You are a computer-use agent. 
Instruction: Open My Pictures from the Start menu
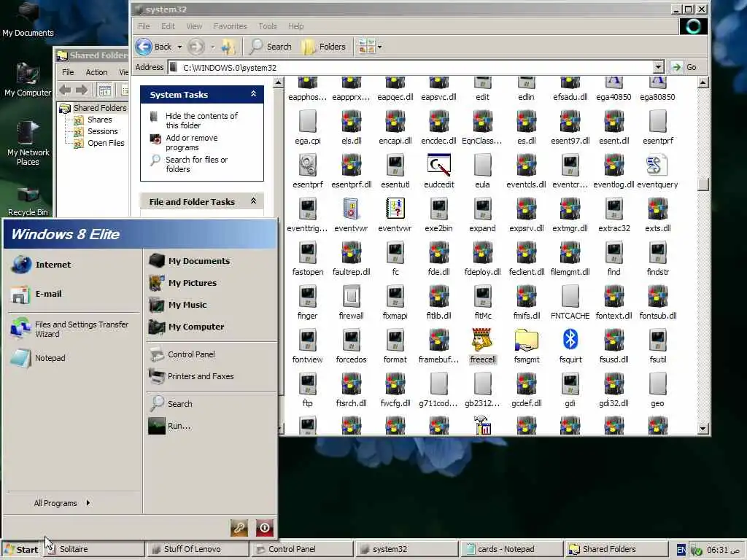click(x=183, y=283)
